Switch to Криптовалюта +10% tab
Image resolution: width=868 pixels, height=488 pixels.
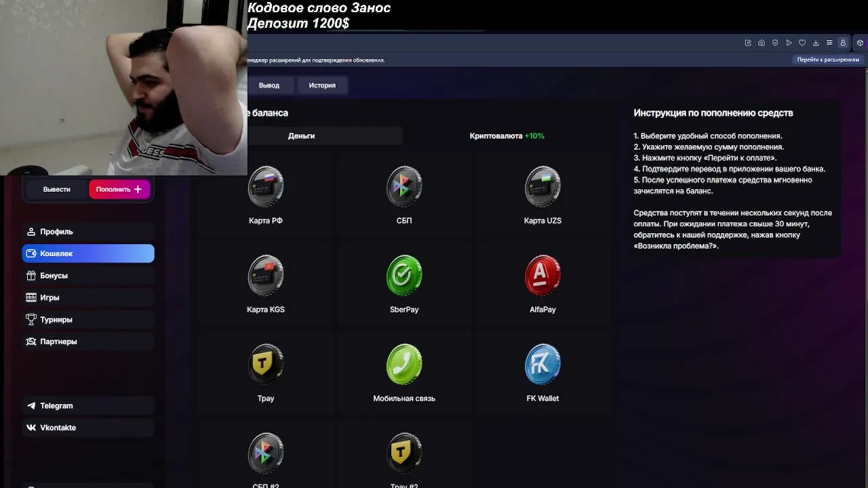tap(507, 136)
